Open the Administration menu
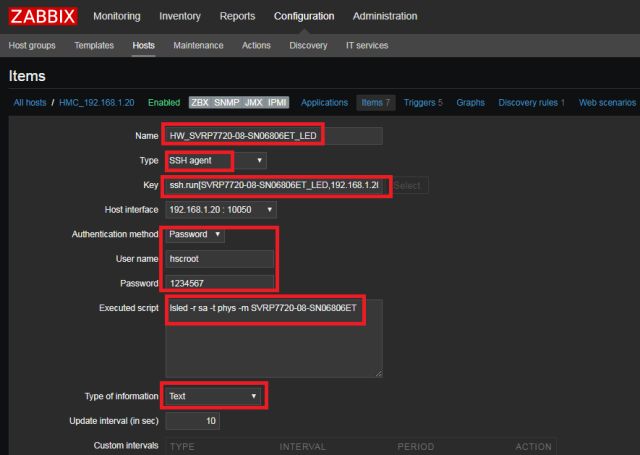The image size is (640, 455). click(385, 16)
